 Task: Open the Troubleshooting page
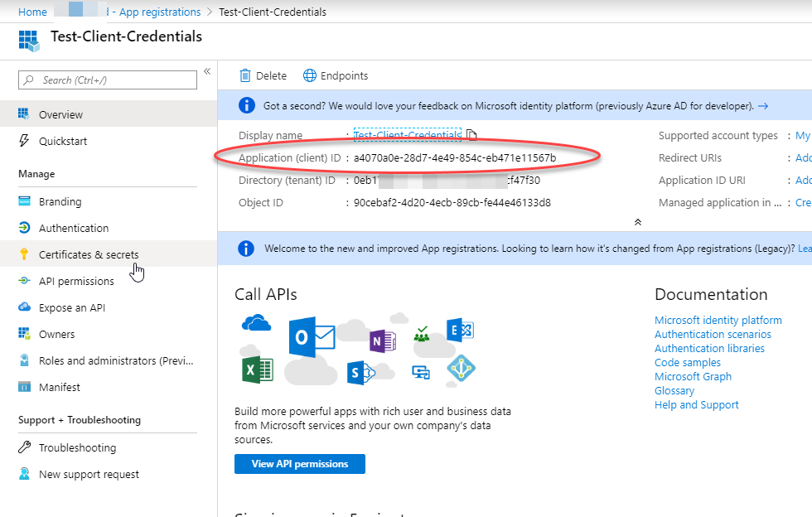[x=109, y=447]
